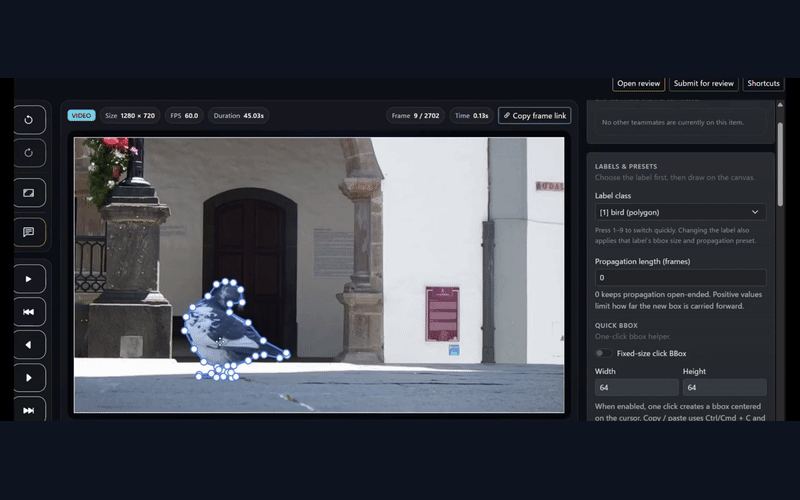Jump back with the double-arrow rewind icon
The image size is (800, 500).
[29, 312]
